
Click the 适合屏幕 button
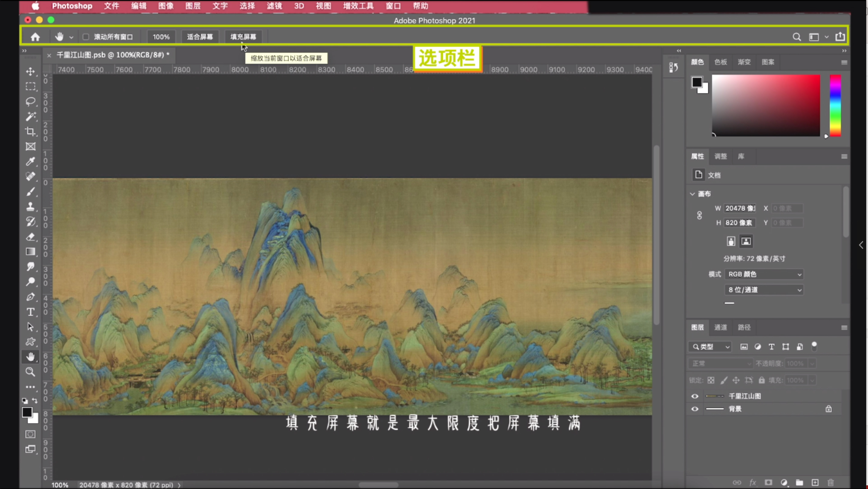[x=200, y=37]
